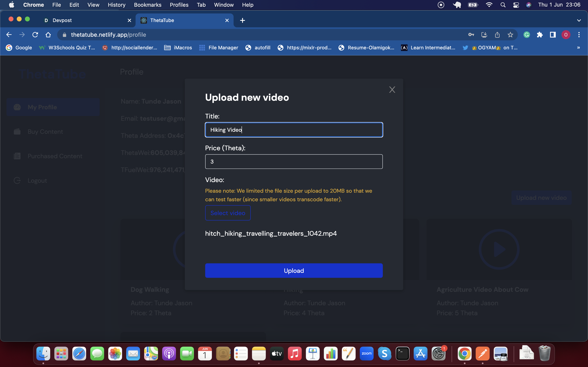This screenshot has width=588, height=367.
Task: Go to home page via home icon
Action: tap(48, 35)
